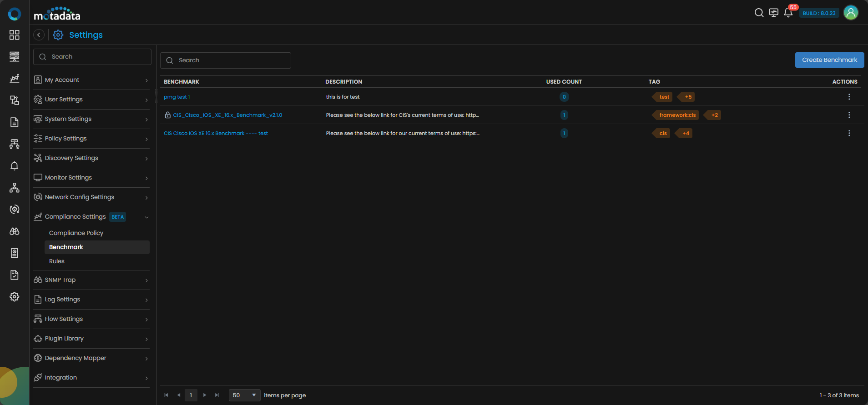Open Flow Settings section
Image resolution: width=868 pixels, height=405 pixels.
91,319
